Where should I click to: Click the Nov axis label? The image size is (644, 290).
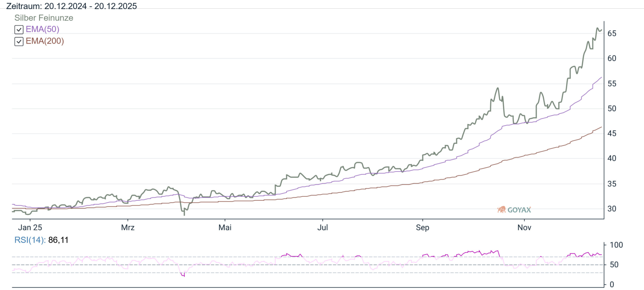point(524,228)
